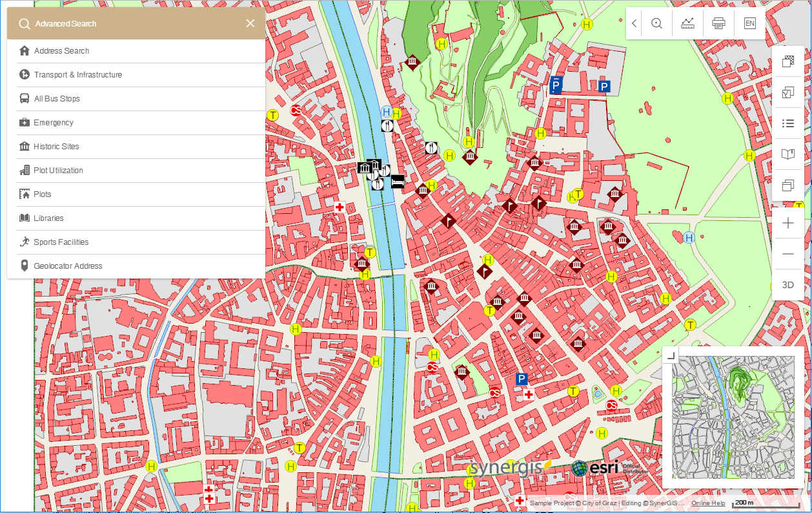Select Transport & Infrastructure search
The width and height of the screenshot is (812, 513).
point(136,75)
